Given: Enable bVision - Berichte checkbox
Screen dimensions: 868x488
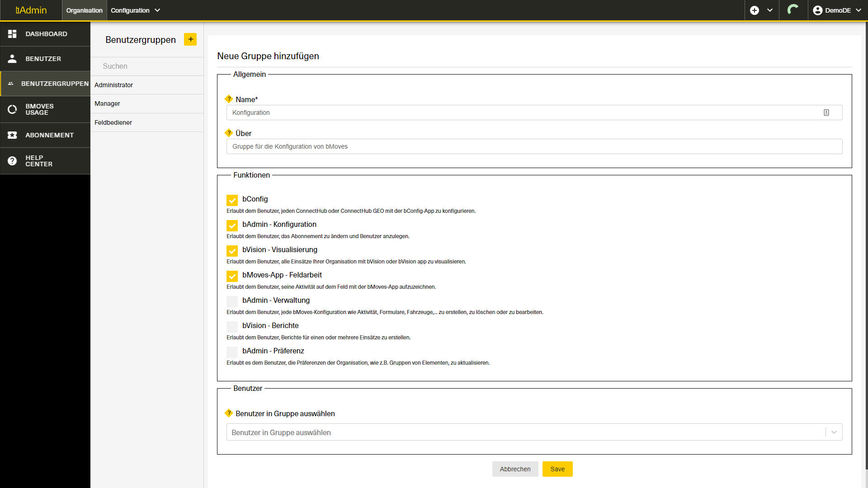Looking at the screenshot, I should coord(232,326).
